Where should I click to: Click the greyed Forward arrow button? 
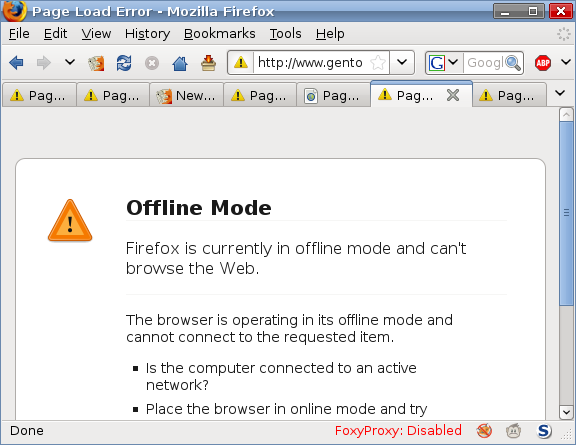[x=44, y=63]
